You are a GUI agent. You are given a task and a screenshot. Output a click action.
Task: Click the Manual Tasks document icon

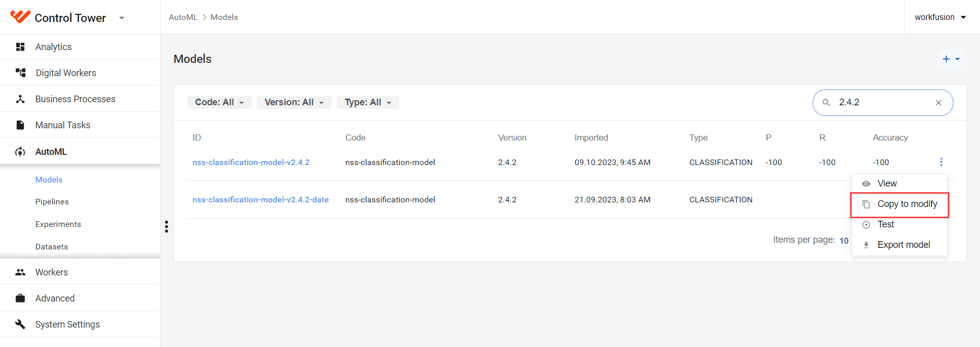20,125
